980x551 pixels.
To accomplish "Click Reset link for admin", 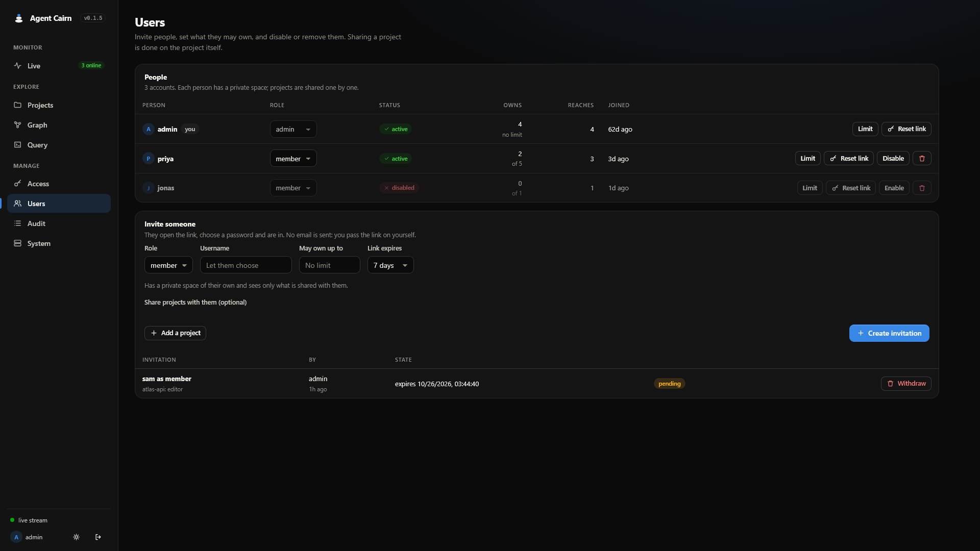I will (x=906, y=129).
